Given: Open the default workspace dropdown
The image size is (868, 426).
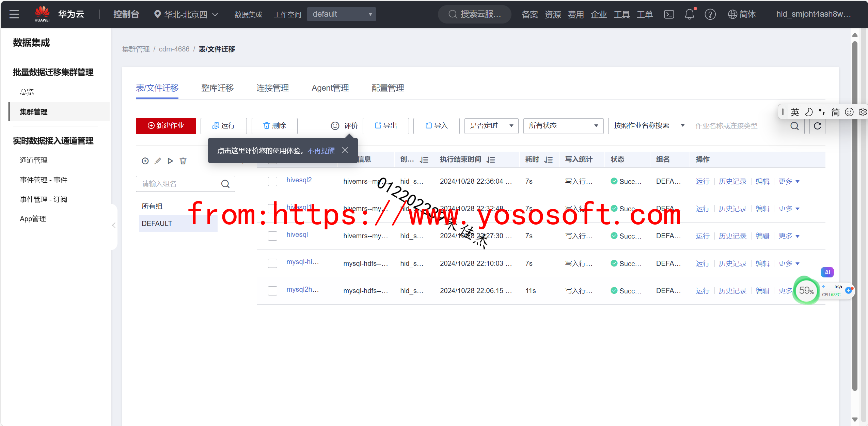Looking at the screenshot, I should (341, 14).
